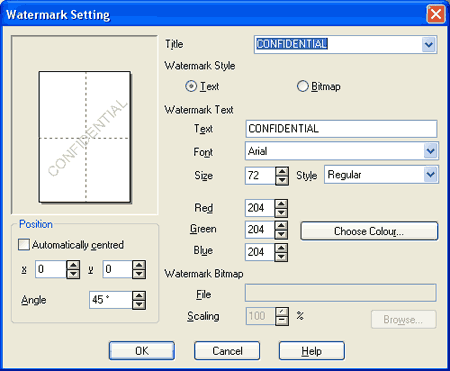Click the x position field
This screenshot has height=371, width=450.
[51, 269]
